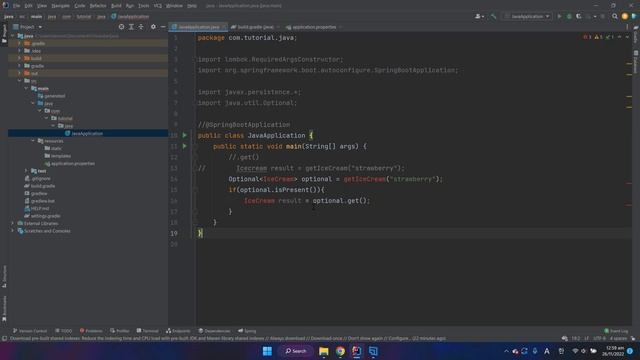
Task: Start debugging with the bug icon
Action: click(569, 16)
